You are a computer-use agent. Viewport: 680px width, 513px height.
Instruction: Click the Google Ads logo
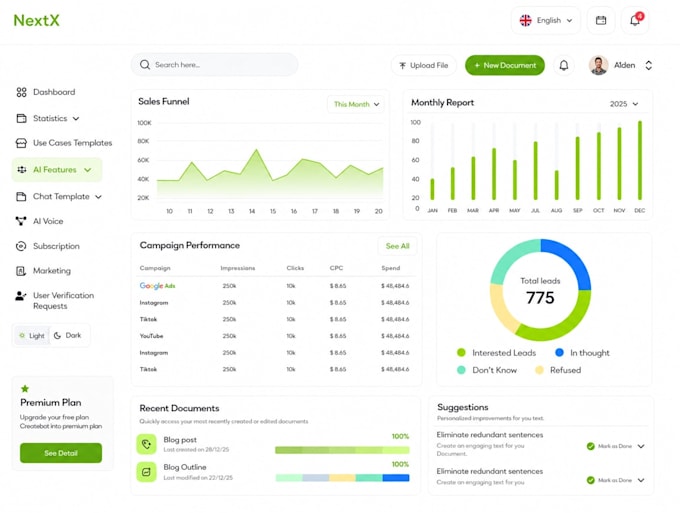(157, 286)
